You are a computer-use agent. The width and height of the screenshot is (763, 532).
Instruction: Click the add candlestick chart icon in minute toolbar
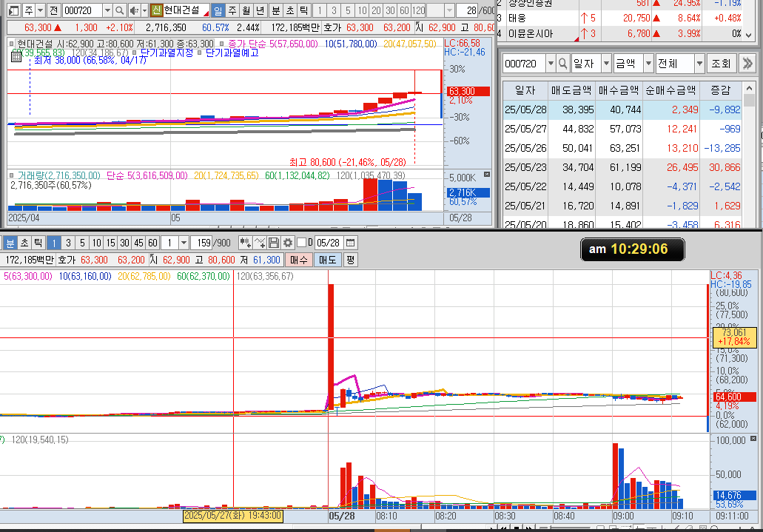245,243
